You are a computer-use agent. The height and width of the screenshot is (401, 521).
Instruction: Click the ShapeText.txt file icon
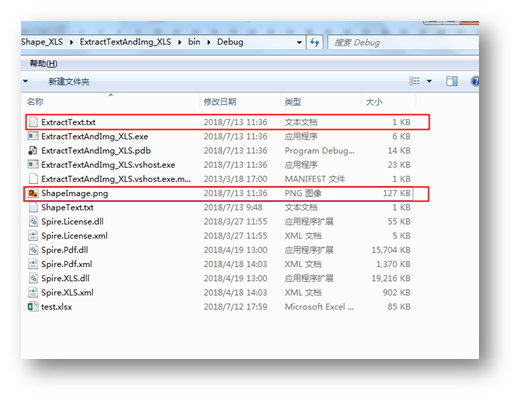coord(33,207)
